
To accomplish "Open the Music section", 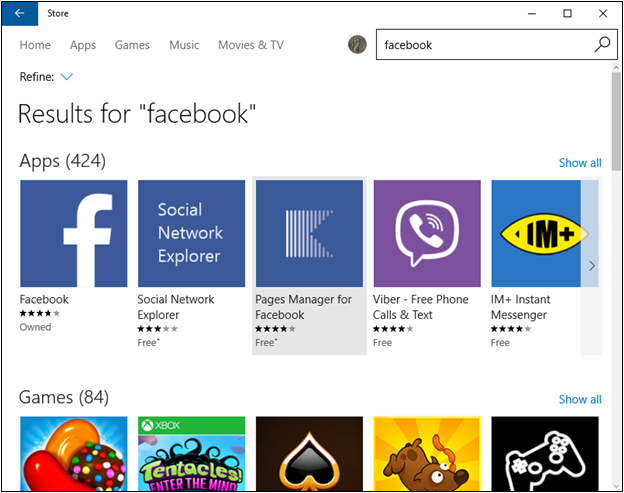I will click(184, 45).
